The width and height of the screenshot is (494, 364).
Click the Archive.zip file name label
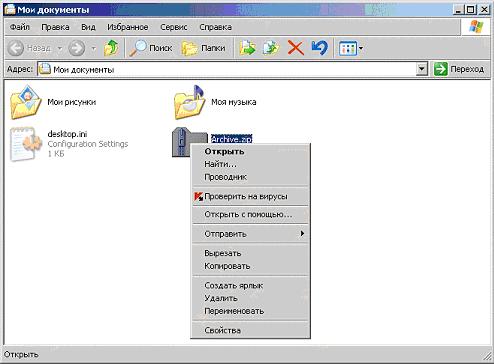click(x=231, y=139)
